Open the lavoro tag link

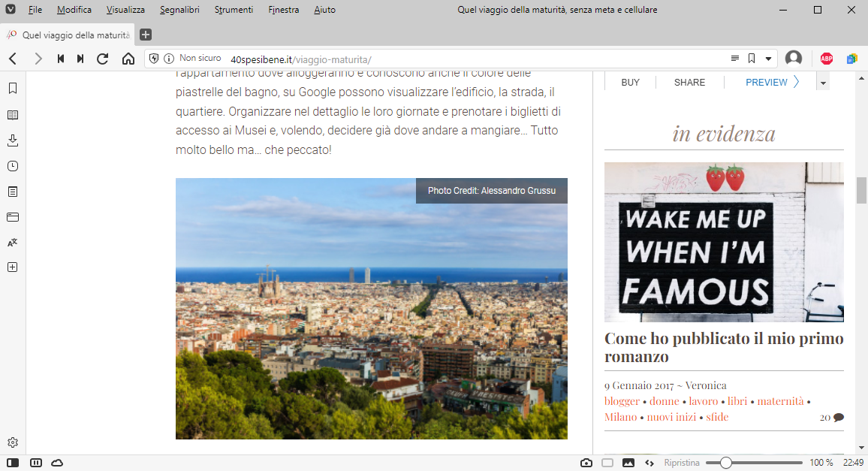(704, 401)
